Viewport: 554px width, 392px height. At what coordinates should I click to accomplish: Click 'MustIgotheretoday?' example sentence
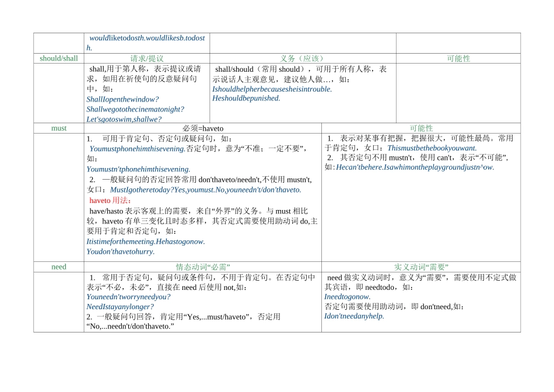pyautogui.click(x=142, y=190)
